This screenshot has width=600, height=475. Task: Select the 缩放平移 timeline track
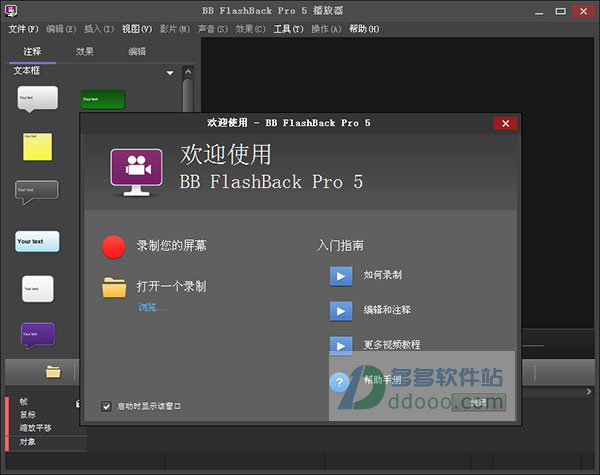(x=36, y=428)
